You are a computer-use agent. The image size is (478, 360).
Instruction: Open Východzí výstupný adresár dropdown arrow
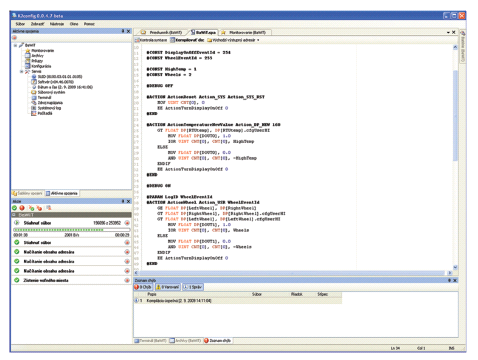pos(258,40)
